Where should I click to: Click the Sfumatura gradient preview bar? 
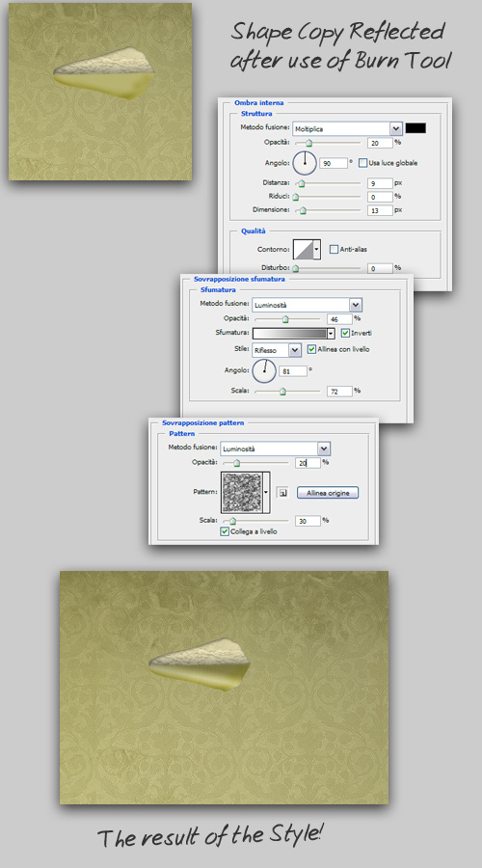point(289,334)
